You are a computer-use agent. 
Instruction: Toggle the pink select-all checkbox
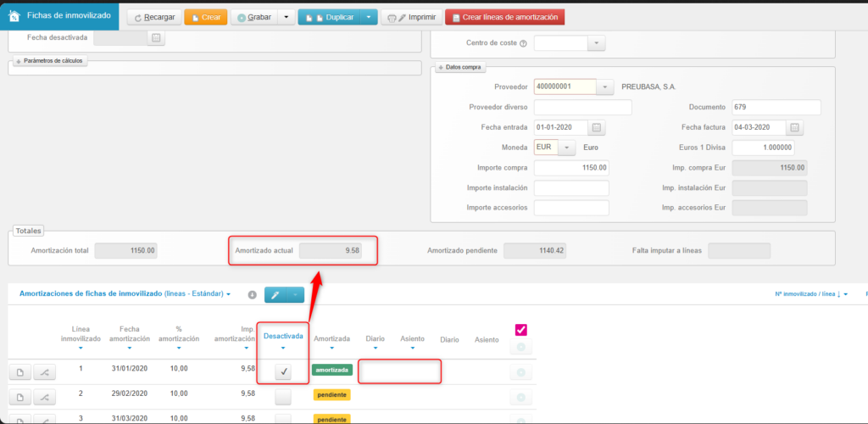pos(521,330)
